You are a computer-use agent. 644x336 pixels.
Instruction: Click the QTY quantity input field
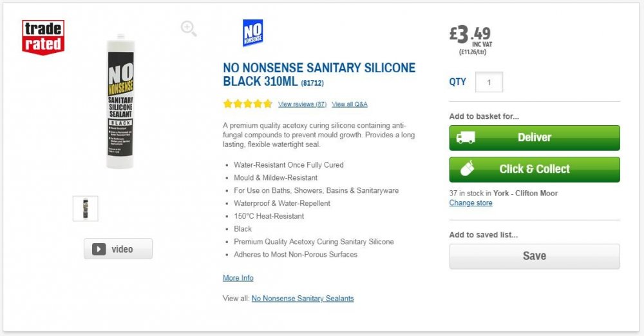coord(489,83)
